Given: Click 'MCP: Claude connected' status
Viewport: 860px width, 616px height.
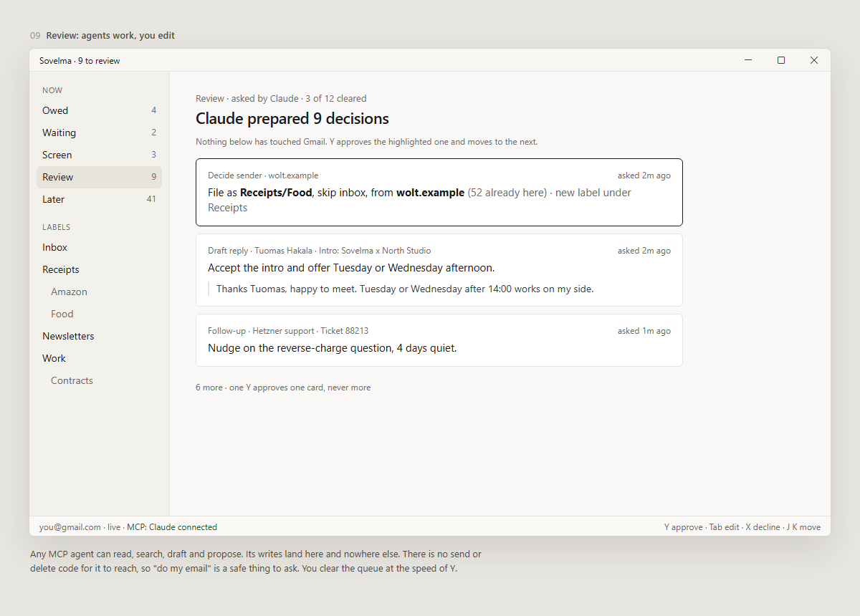Looking at the screenshot, I should [x=172, y=527].
